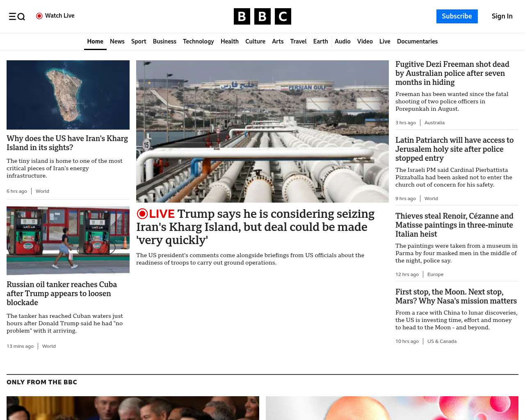Image resolution: width=525 pixels, height=420 pixels.
Task: Switch to the Sport section
Action: point(139,41)
